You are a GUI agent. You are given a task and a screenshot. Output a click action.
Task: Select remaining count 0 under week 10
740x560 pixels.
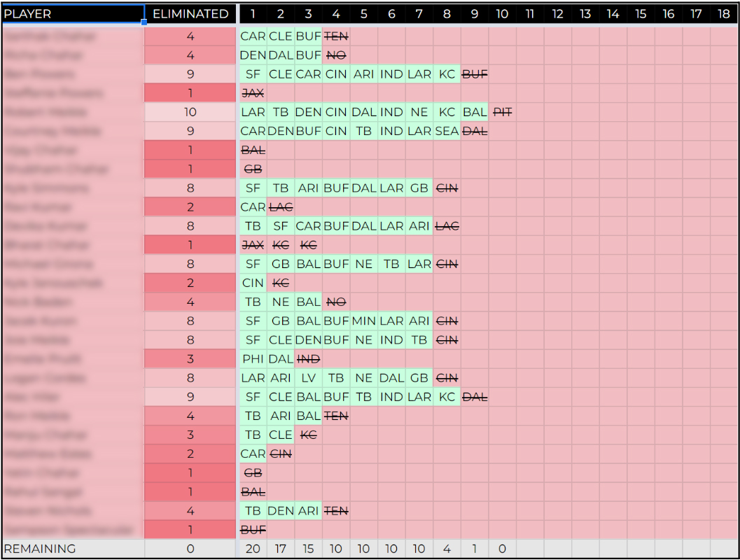(x=502, y=549)
